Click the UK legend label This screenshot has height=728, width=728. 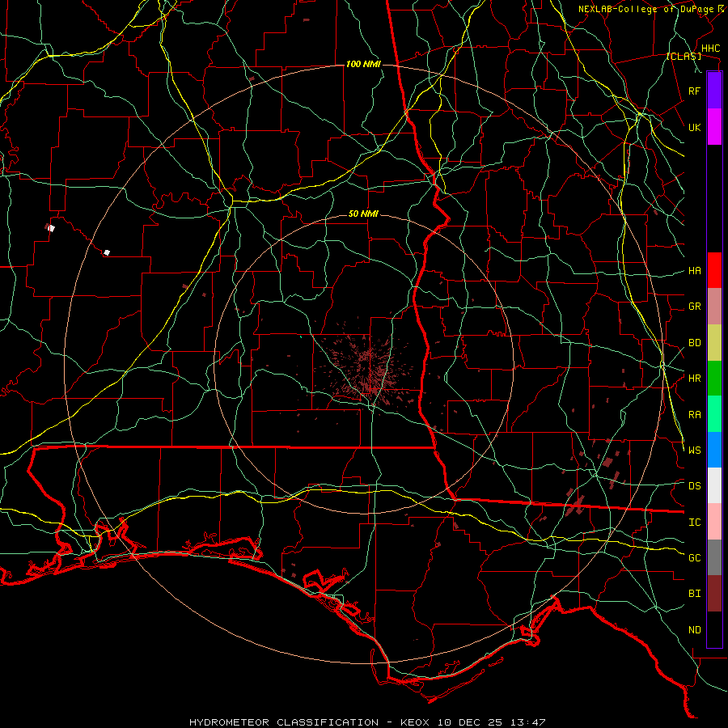click(695, 127)
